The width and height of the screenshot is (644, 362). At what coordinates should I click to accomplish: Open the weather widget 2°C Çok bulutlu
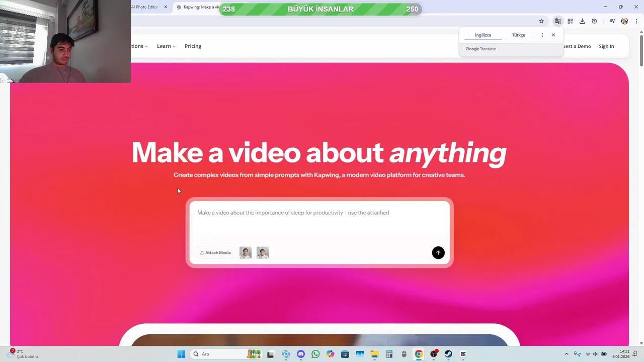click(x=22, y=354)
